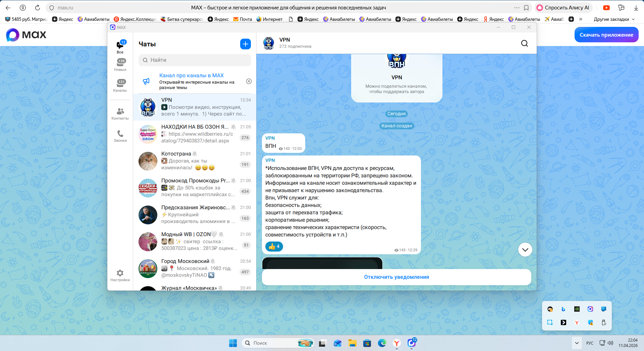Open the 'Контакты' section
644x351 pixels.
[120, 114]
